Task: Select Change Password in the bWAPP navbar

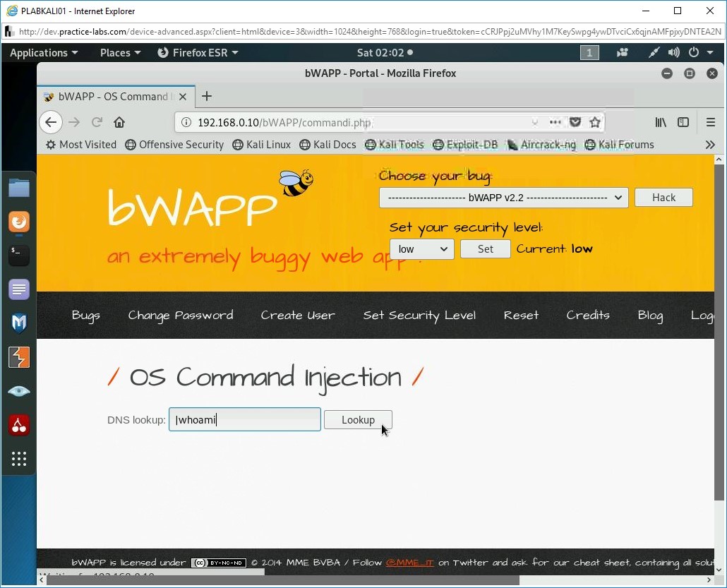Action: [181, 316]
